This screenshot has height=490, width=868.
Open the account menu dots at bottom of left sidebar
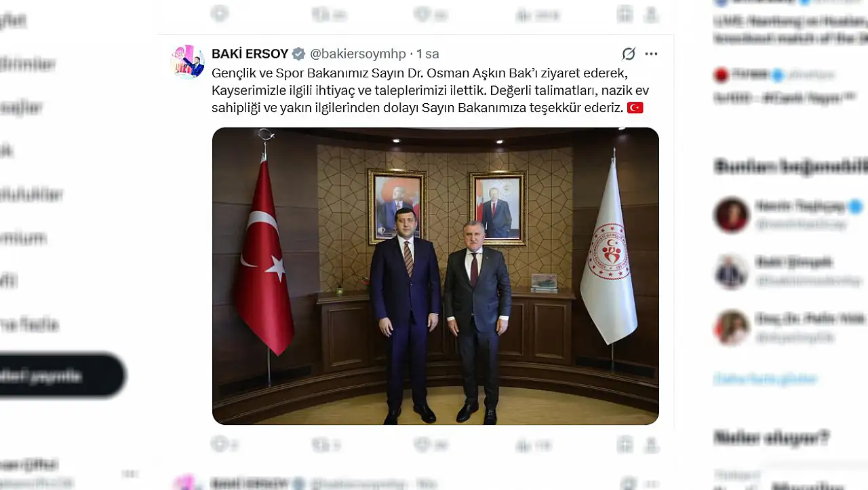(130, 474)
